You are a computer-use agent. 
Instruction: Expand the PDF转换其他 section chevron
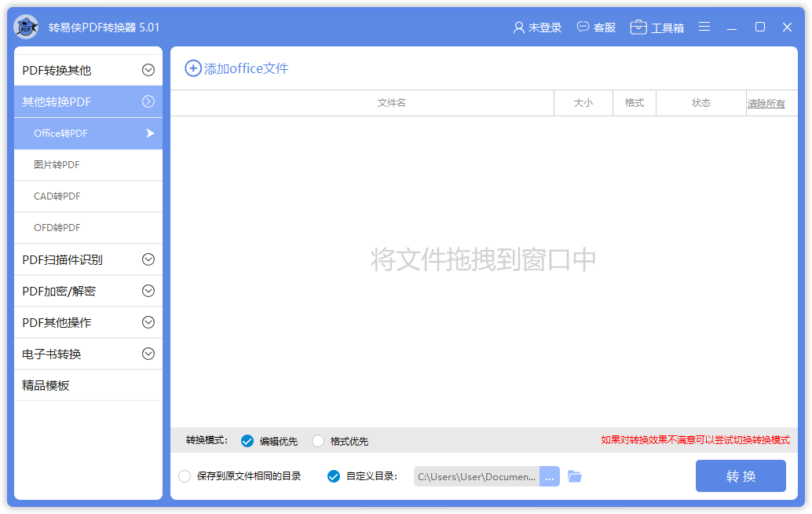pyautogui.click(x=148, y=70)
